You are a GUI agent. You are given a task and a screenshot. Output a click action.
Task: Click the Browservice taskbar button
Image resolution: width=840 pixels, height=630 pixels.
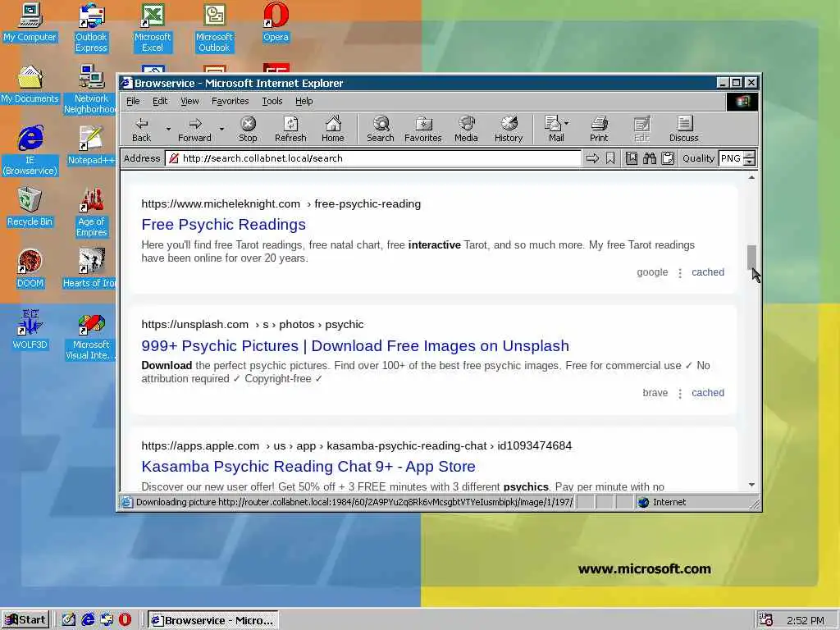213,620
